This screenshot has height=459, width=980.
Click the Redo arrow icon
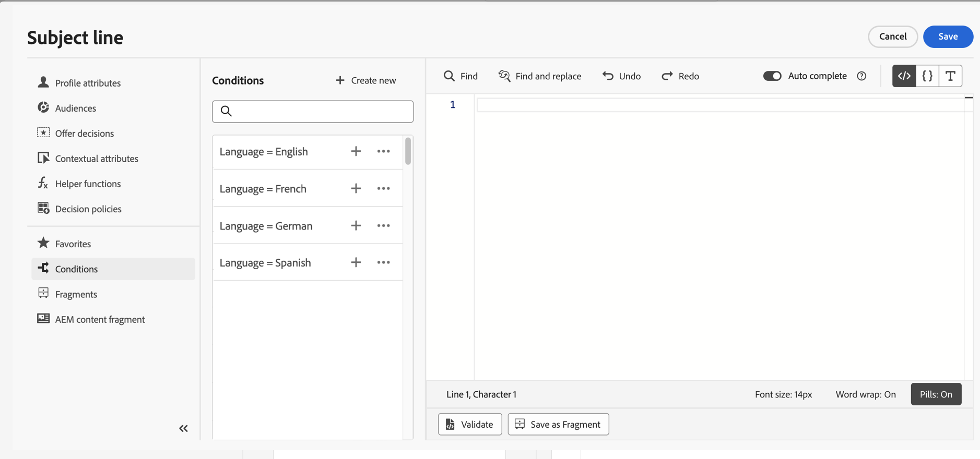tap(667, 76)
